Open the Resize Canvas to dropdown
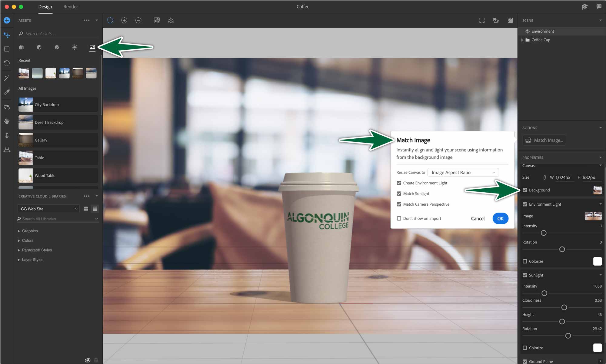Viewport: 606px width, 364px height. pos(463,173)
